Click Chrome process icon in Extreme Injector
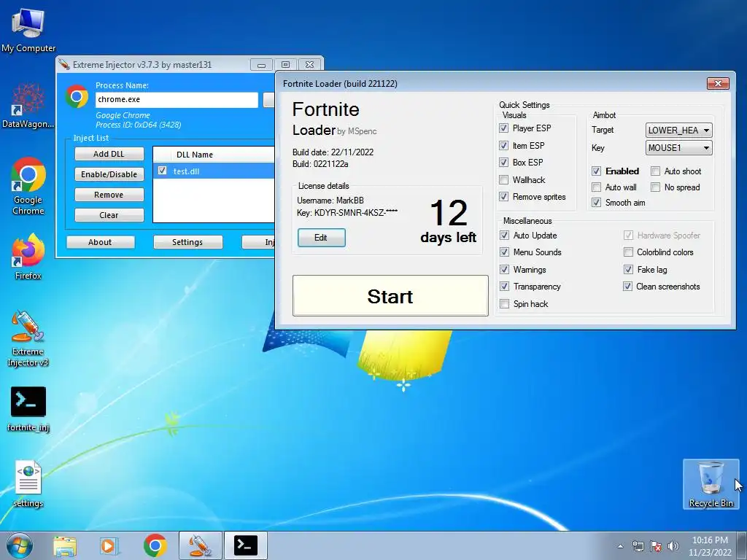This screenshot has height=560, width=747. tap(77, 97)
